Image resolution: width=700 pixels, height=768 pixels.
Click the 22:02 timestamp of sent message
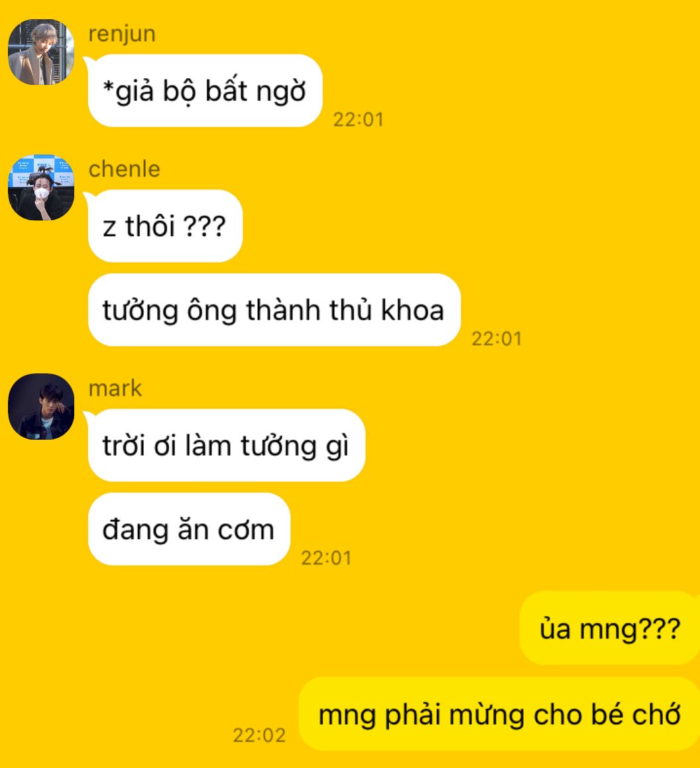259,736
